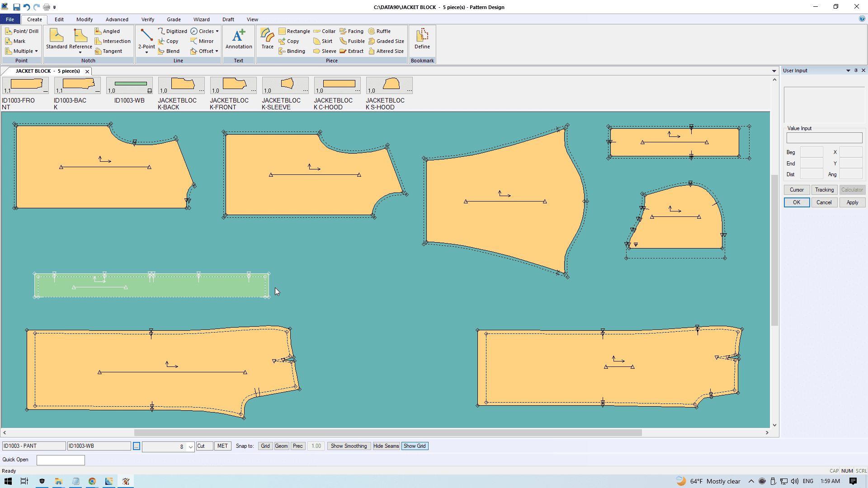Screen dimensions: 868x488
Task: Click the Apply button in User Input
Action: pos(852,202)
